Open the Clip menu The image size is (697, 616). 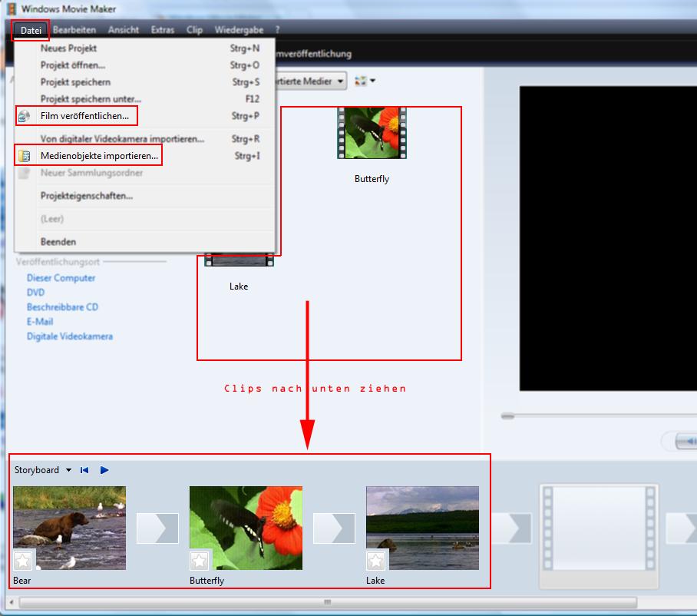194,30
